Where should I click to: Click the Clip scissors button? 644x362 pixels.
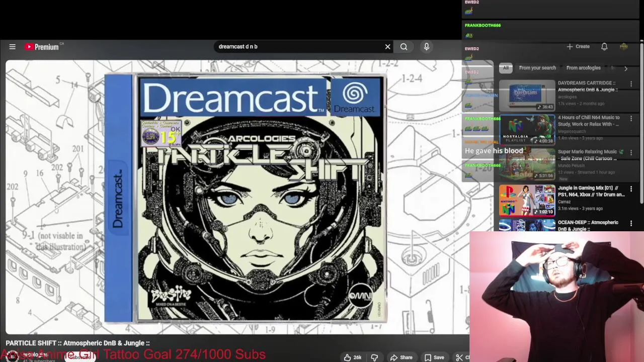[x=462, y=357]
